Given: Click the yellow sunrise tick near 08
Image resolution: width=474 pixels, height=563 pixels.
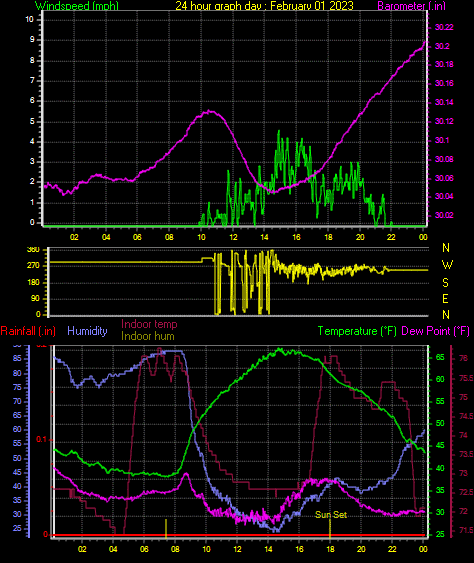Looking at the screenshot, I should click(x=166, y=528).
